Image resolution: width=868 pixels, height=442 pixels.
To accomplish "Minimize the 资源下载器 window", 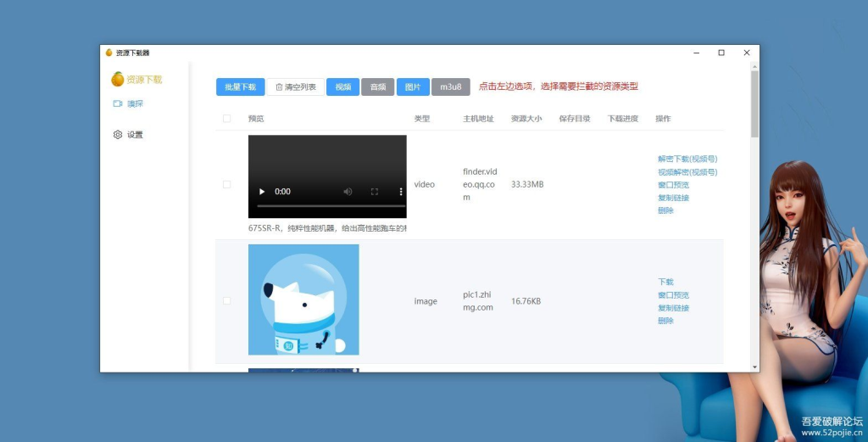I will [x=697, y=53].
